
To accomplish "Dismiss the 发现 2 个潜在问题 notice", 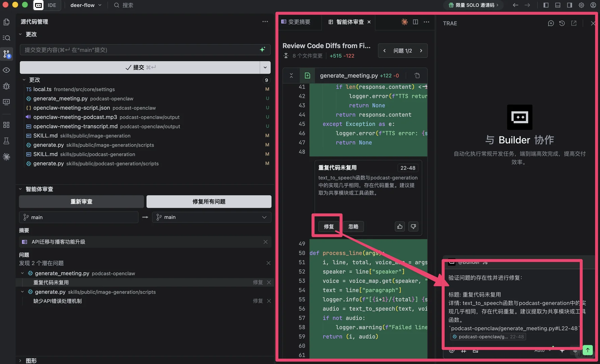I will click(x=268, y=263).
